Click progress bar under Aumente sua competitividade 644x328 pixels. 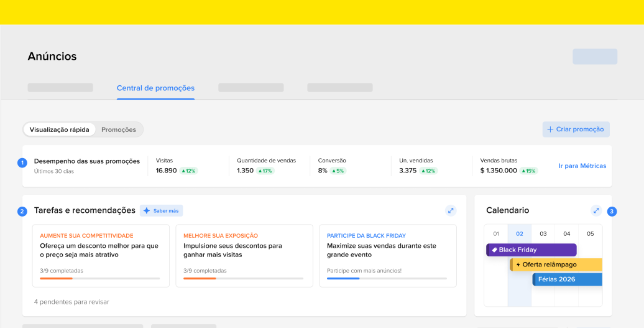click(100, 279)
